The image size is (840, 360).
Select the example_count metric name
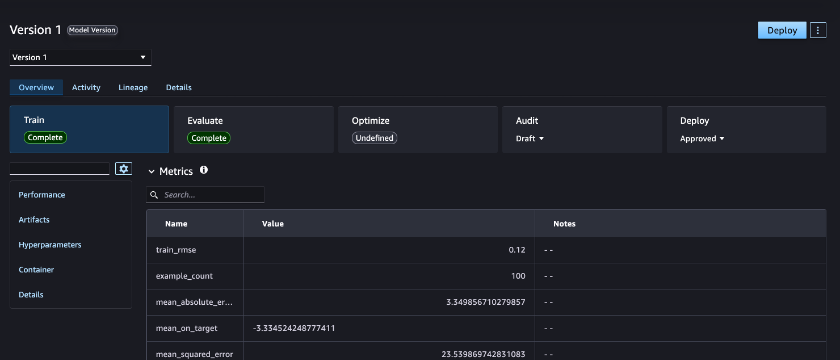tap(184, 276)
